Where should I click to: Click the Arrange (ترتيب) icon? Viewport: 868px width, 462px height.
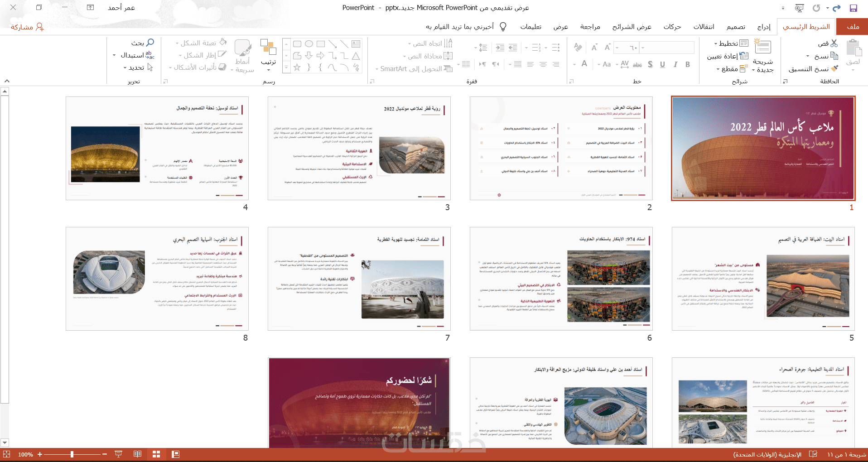click(268, 47)
